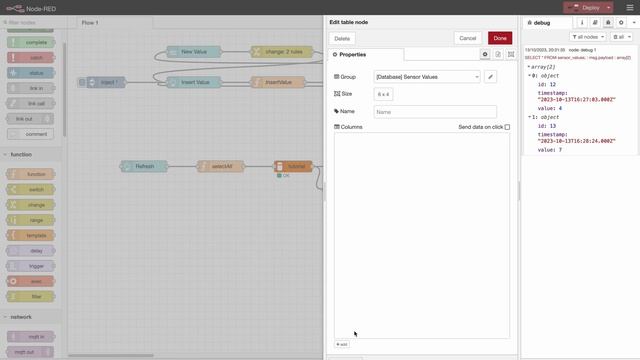This screenshot has width=640, height=360.
Task: Collapse the 1: object debug entry
Action: coord(530,117)
